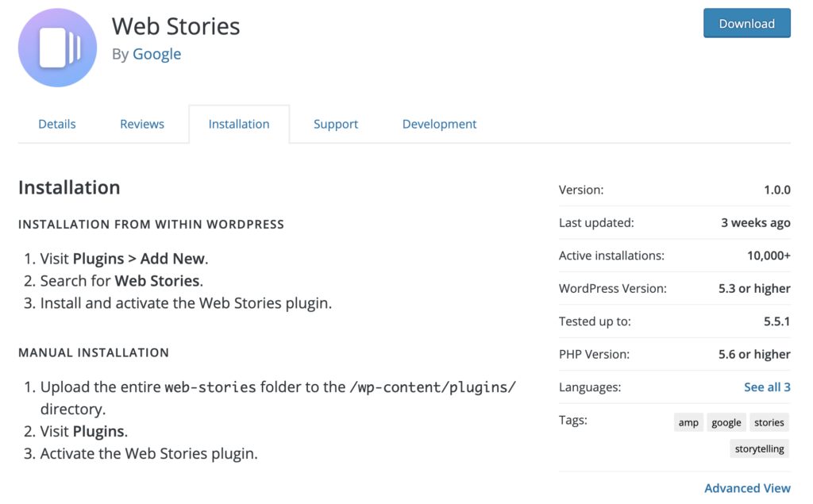The image size is (813, 504).
Task: Click the '5.3 or higher' WordPress version
Action: pos(754,288)
